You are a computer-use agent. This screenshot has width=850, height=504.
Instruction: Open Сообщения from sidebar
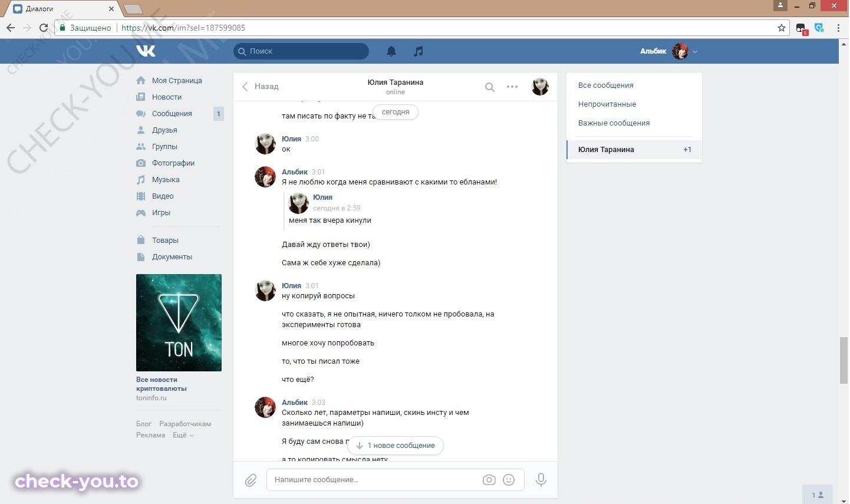click(172, 114)
